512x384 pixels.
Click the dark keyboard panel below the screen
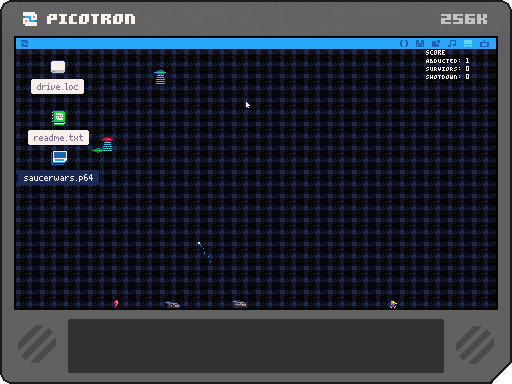pos(256,346)
